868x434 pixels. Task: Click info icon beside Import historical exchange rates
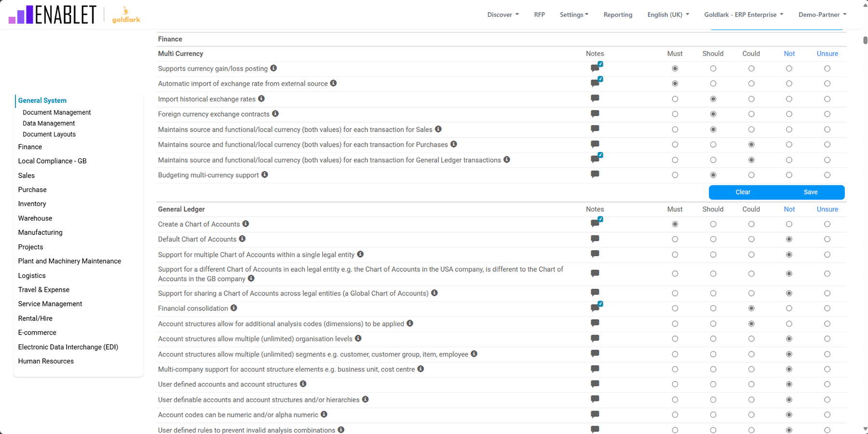[261, 98]
